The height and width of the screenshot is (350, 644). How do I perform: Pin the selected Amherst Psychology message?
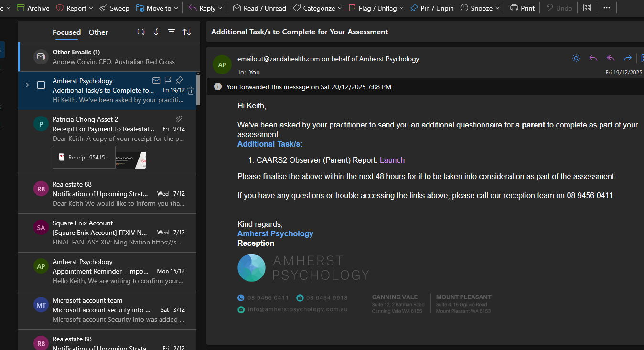tap(179, 80)
